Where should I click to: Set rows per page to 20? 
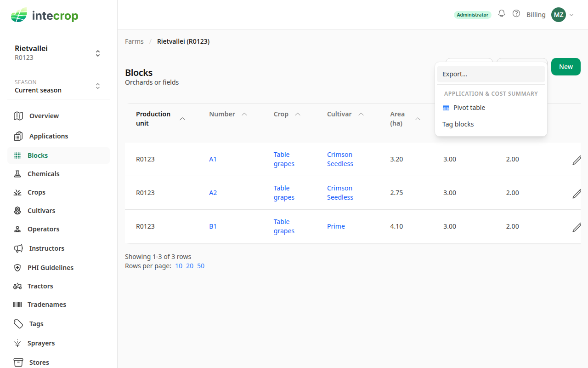point(190,266)
